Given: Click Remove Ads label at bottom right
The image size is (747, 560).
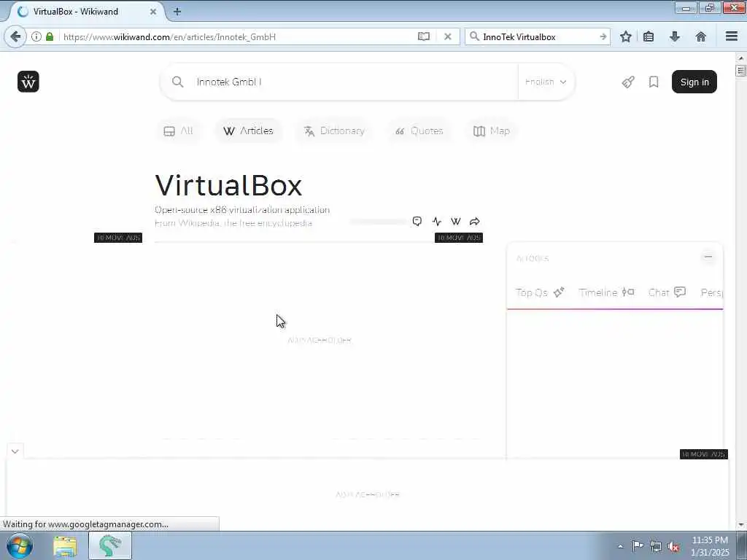Looking at the screenshot, I should coord(704,454).
